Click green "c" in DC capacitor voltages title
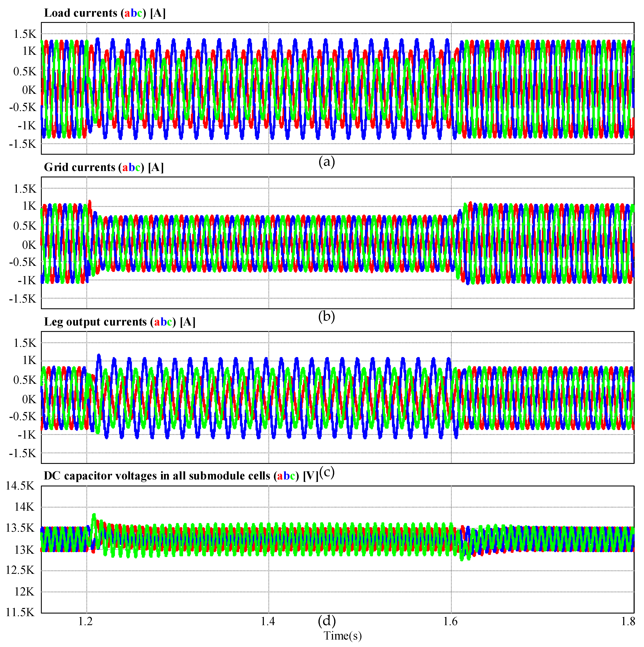This screenshot has width=644, height=647. [x=293, y=477]
